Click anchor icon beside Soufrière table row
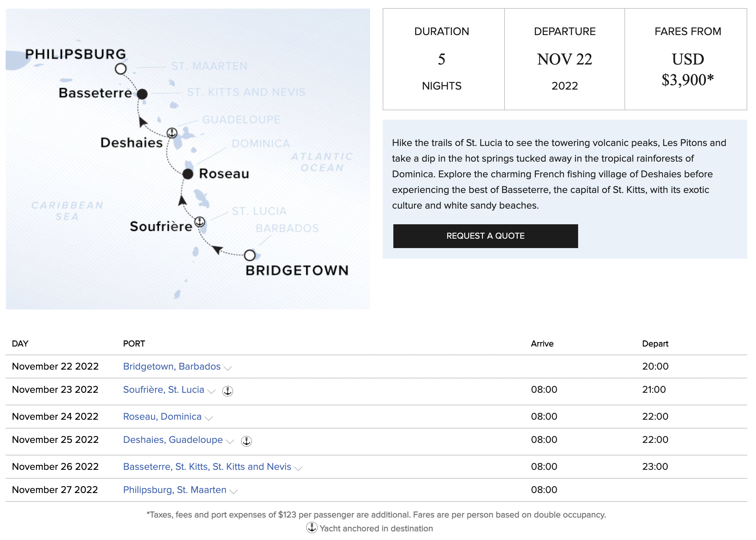Screen dimensions: 756x540 tap(227, 391)
